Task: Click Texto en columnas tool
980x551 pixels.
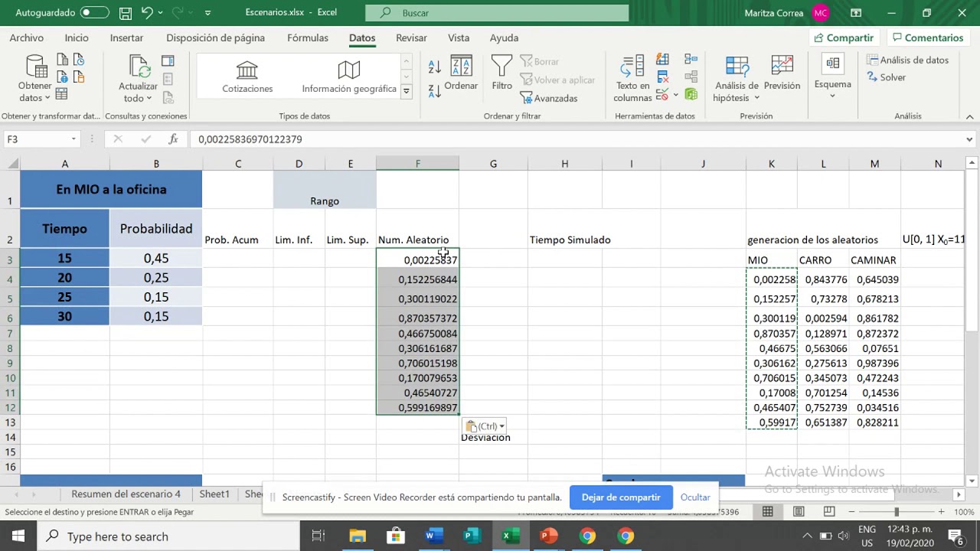Action: [x=632, y=79]
